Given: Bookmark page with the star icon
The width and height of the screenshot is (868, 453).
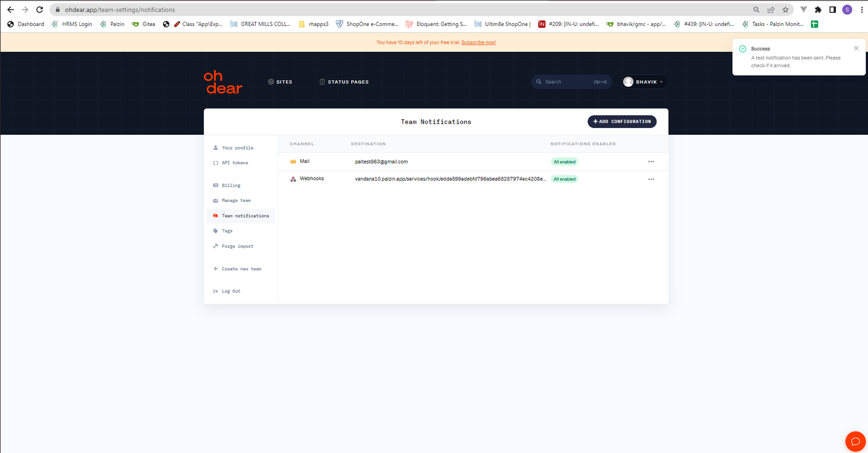Looking at the screenshot, I should (785, 10).
